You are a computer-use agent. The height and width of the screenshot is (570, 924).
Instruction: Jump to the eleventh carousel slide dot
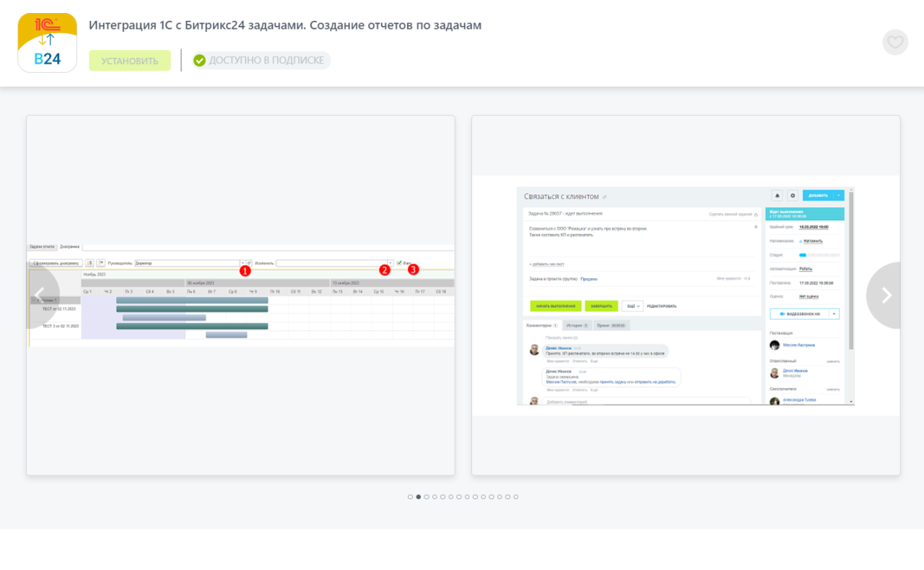pos(492,497)
